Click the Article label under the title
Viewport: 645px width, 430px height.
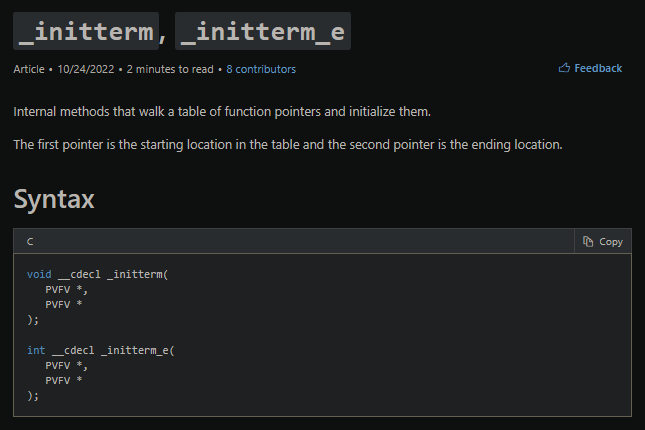pyautogui.click(x=29, y=69)
